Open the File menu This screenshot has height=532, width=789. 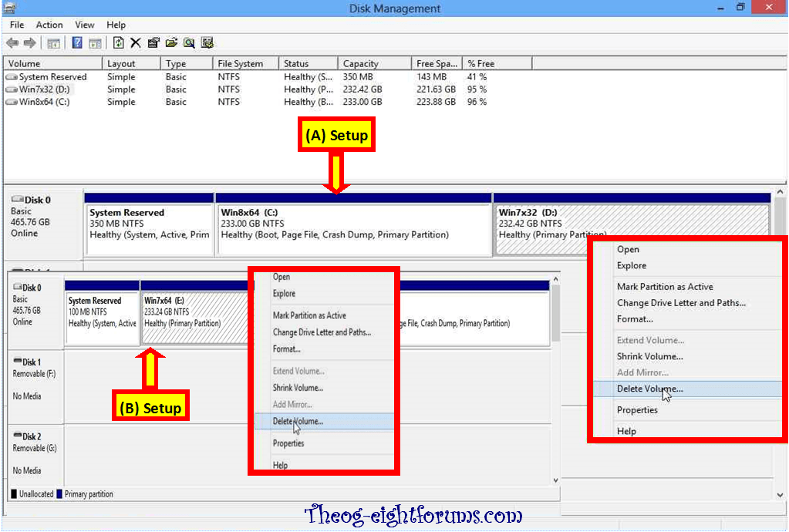tap(17, 25)
